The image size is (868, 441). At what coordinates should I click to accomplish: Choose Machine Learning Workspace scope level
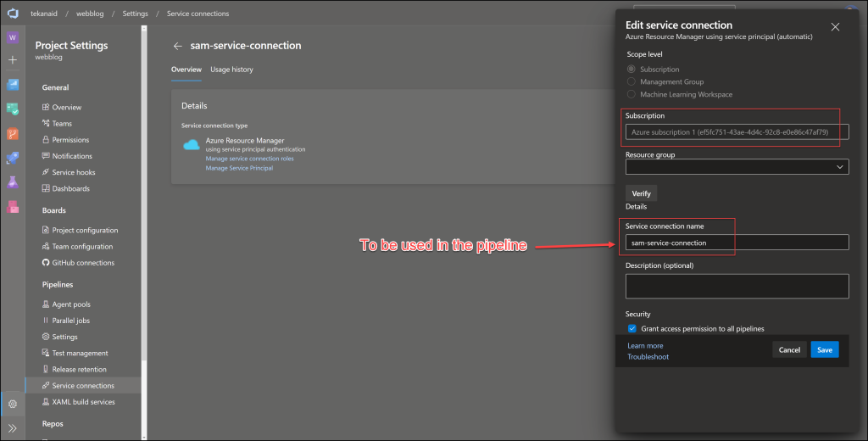point(632,94)
